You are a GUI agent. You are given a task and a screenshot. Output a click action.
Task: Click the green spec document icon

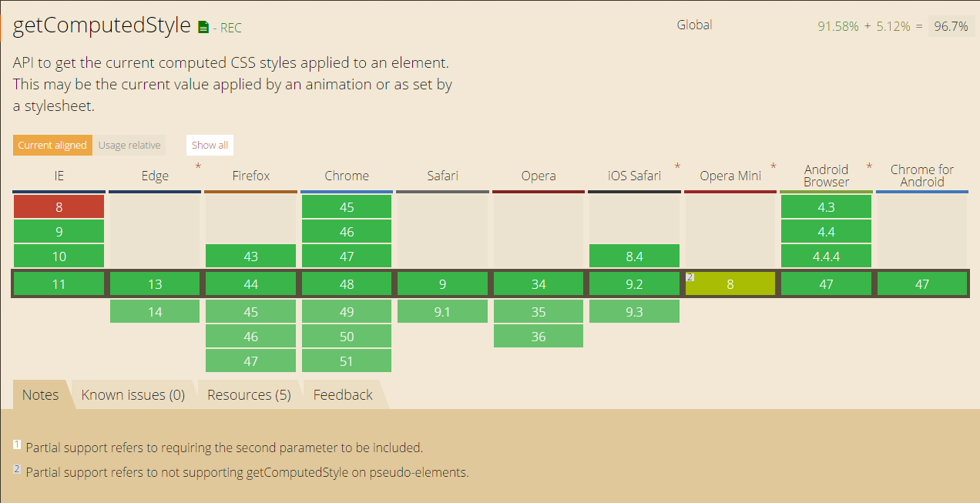203,27
